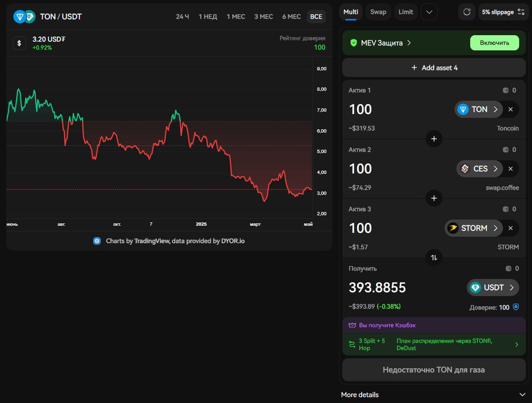The width and height of the screenshot is (532, 403).
Task: Click the swap direction arrows icon
Action: click(x=434, y=258)
